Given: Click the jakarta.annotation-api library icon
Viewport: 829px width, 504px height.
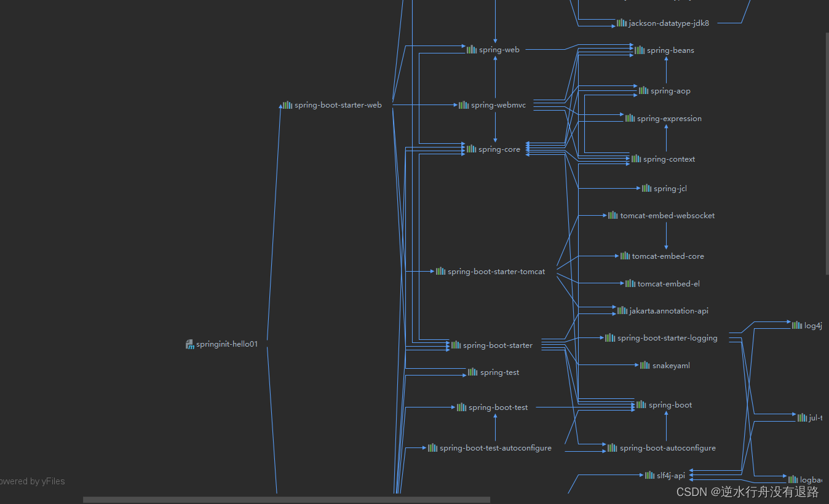Looking at the screenshot, I should click(x=622, y=310).
